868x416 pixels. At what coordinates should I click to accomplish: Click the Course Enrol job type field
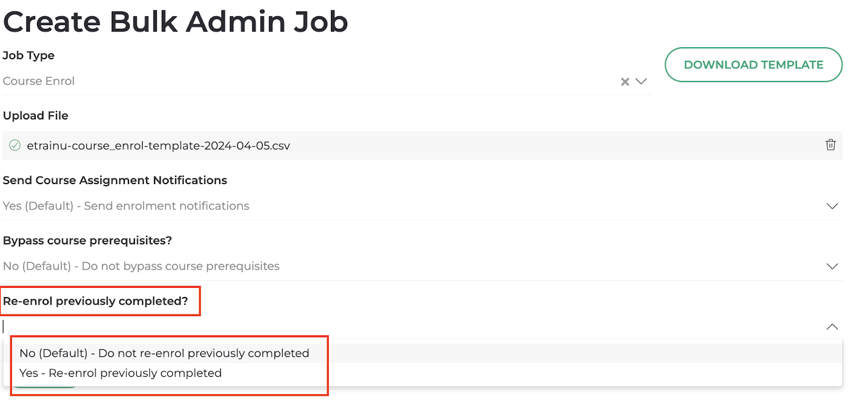click(309, 81)
